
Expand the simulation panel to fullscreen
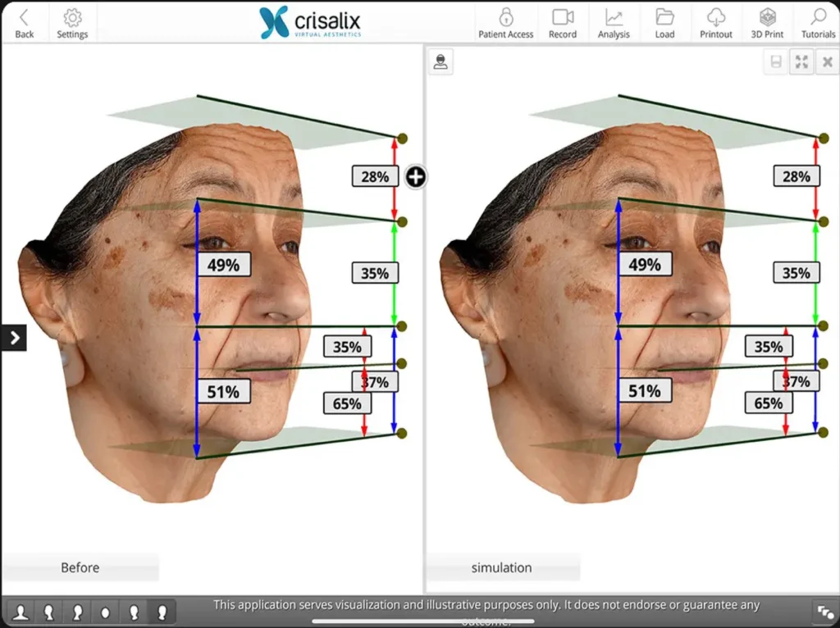[x=801, y=62]
